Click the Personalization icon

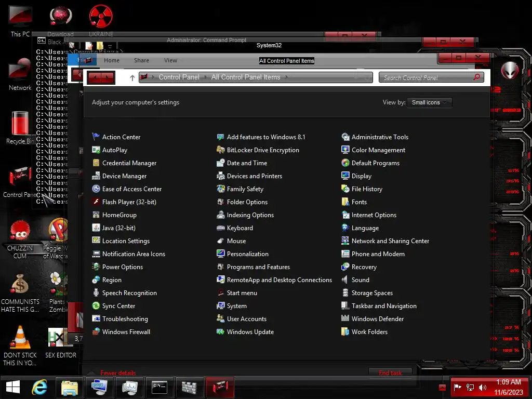pos(220,254)
